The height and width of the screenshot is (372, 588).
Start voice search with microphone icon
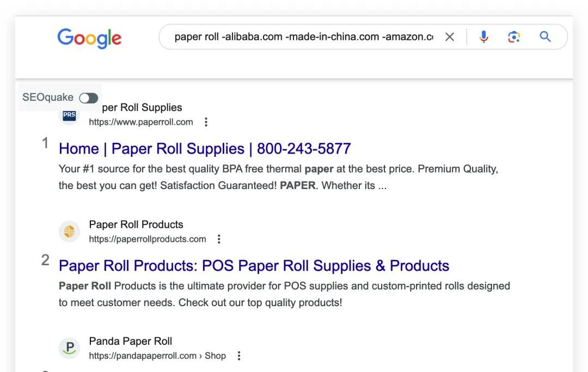483,37
